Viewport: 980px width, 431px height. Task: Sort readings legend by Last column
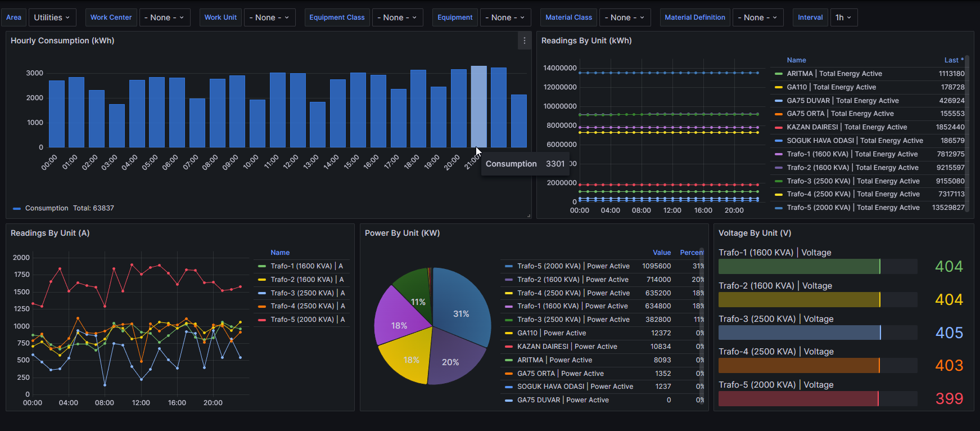point(954,60)
